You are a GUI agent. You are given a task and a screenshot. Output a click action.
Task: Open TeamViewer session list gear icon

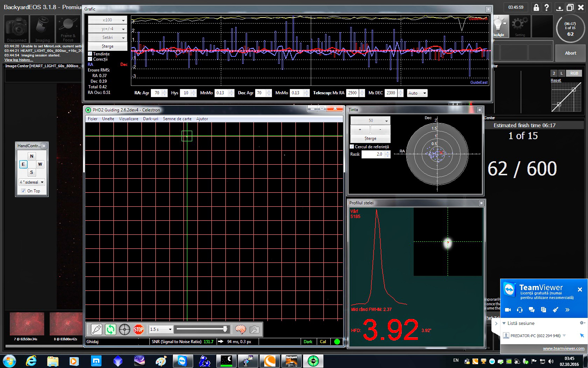click(582, 323)
